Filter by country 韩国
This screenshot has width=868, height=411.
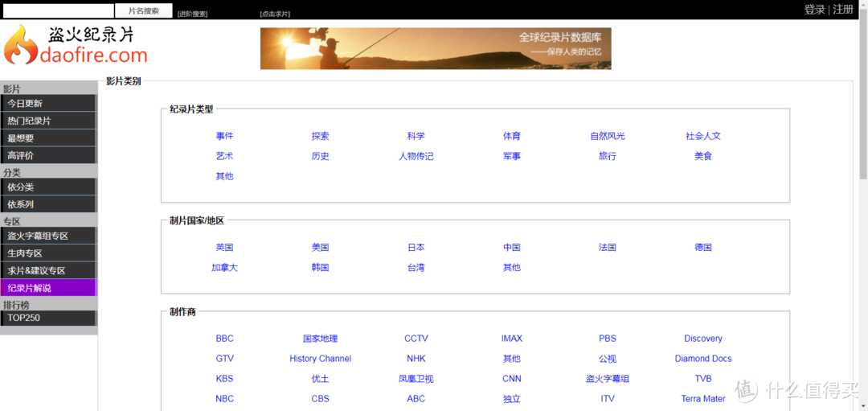point(321,268)
